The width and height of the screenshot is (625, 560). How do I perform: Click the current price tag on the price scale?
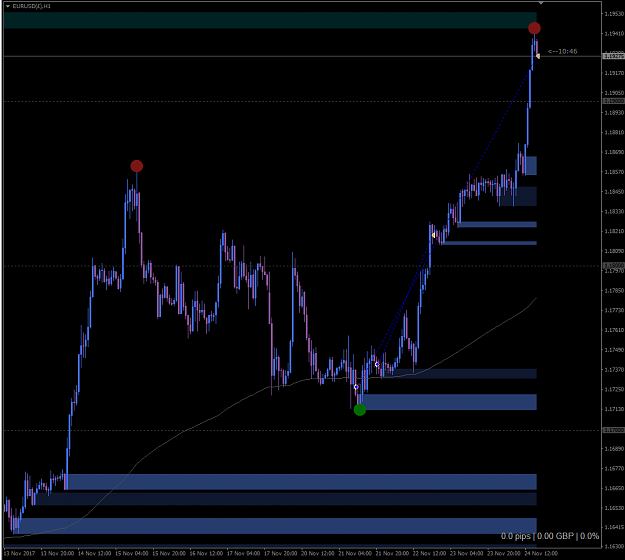613,57
